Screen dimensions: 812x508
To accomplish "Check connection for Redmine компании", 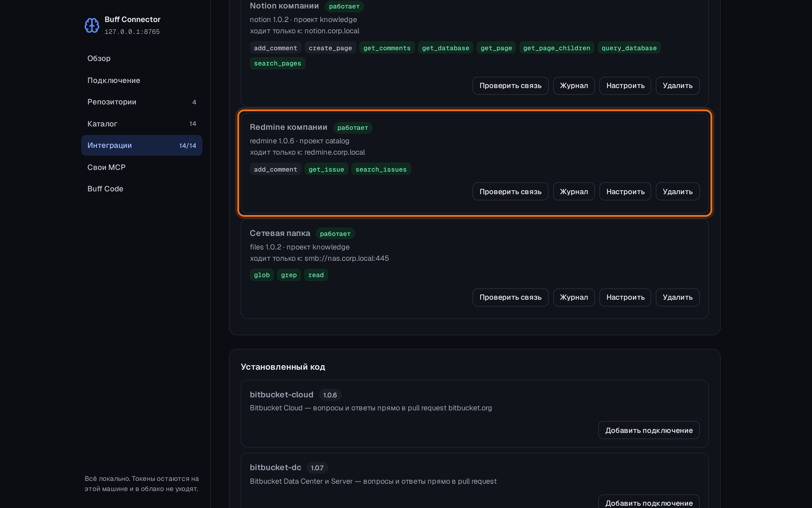I will pyautogui.click(x=510, y=192).
